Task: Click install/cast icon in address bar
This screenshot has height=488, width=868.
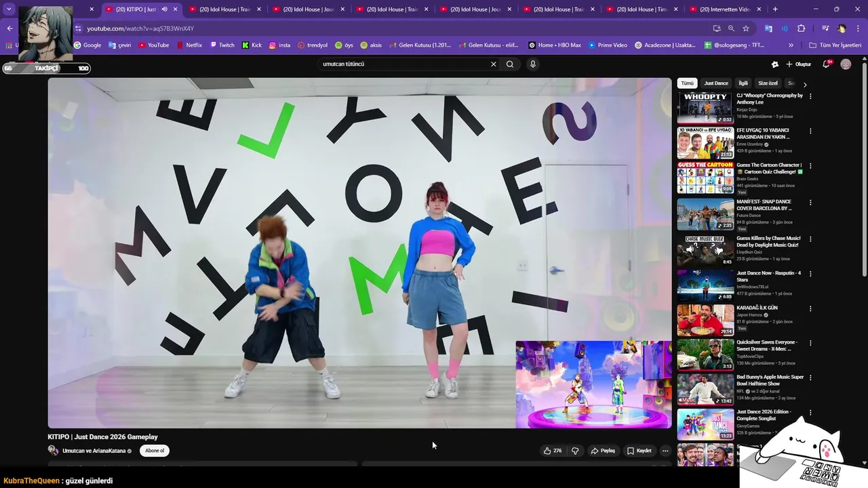Action: pyautogui.click(x=717, y=28)
